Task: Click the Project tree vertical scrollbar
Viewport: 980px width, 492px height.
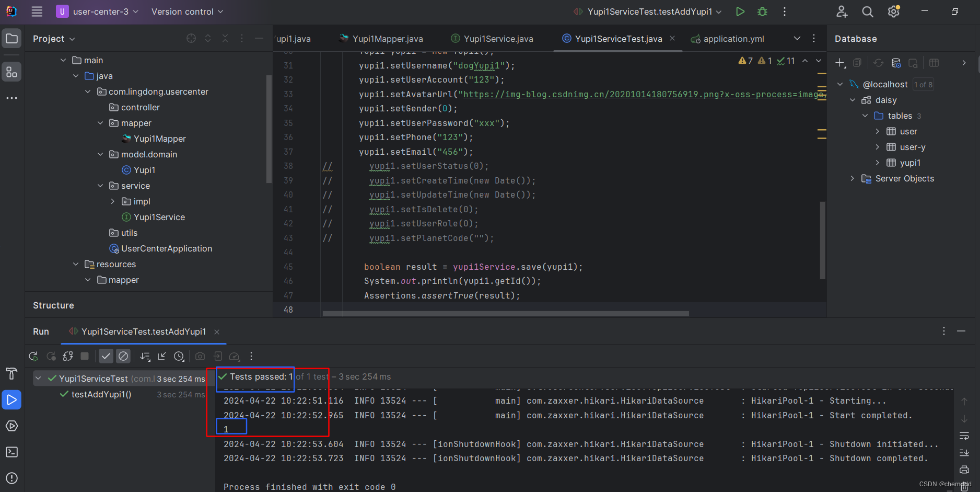Action: point(269,129)
